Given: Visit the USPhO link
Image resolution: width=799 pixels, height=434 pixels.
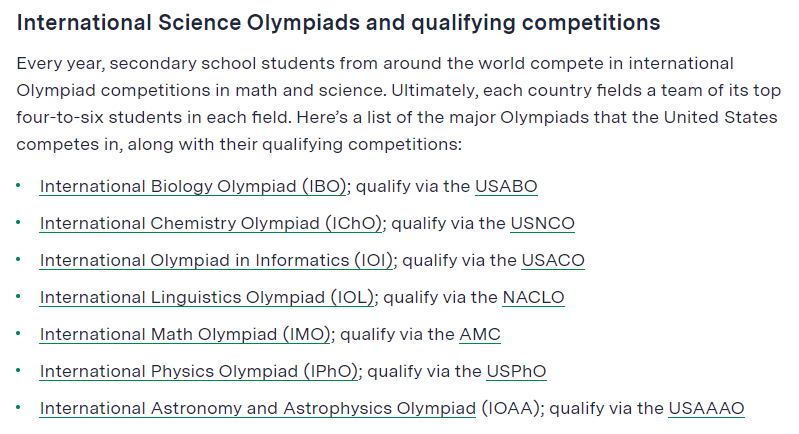Looking at the screenshot, I should click(516, 371).
